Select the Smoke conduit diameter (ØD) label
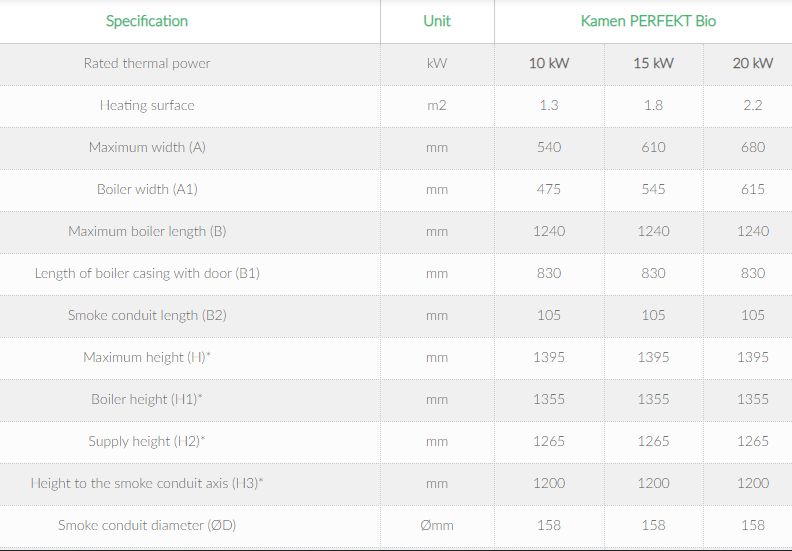This screenshot has height=551, width=792. [147, 525]
